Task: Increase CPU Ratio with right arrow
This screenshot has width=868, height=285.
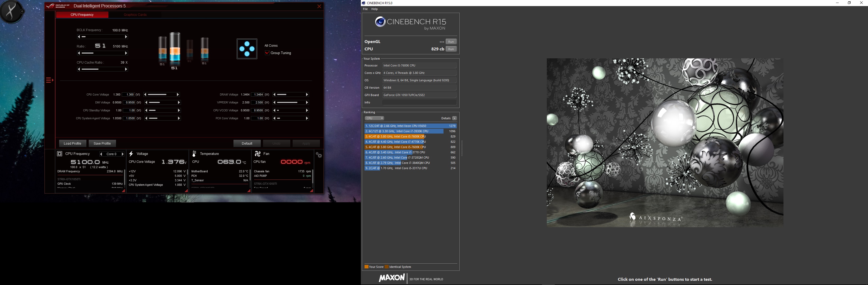Action: [126, 53]
